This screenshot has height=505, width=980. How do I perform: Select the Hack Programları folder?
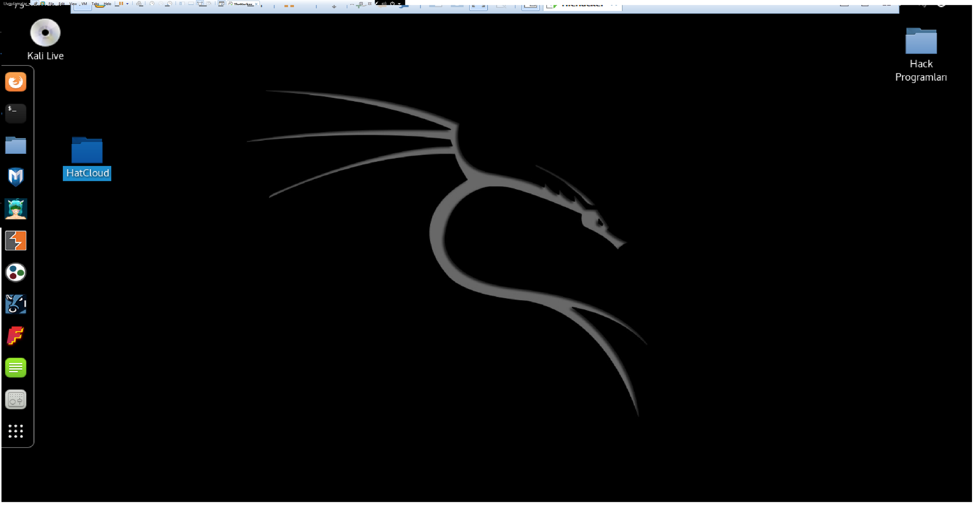(x=921, y=55)
